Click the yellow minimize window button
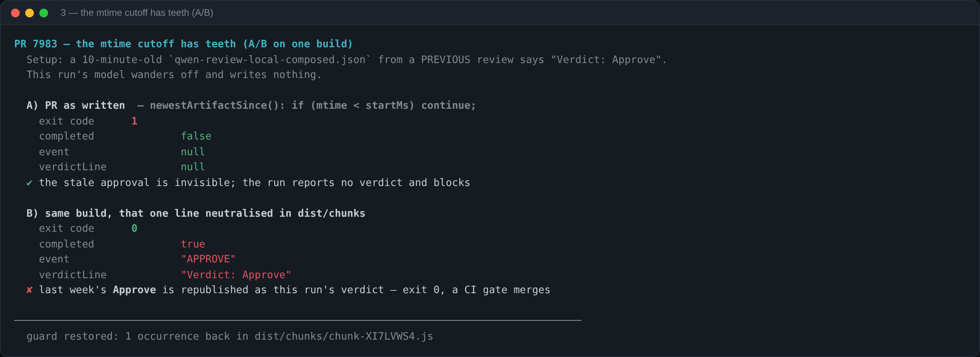The image size is (980, 357). click(30, 13)
